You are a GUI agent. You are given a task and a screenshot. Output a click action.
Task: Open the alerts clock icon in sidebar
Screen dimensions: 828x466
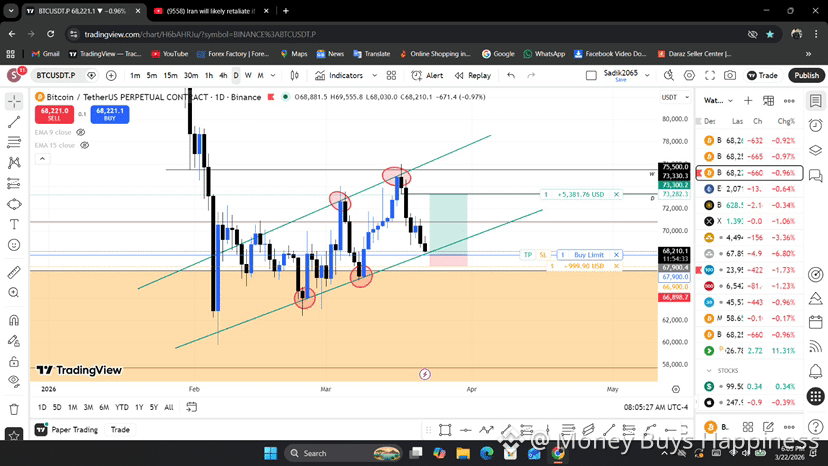(x=815, y=125)
